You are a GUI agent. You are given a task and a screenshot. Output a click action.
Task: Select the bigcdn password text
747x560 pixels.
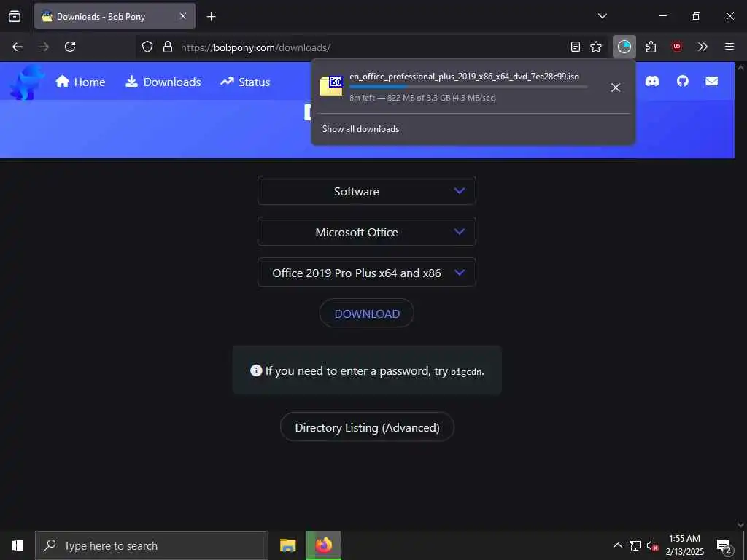pos(466,371)
